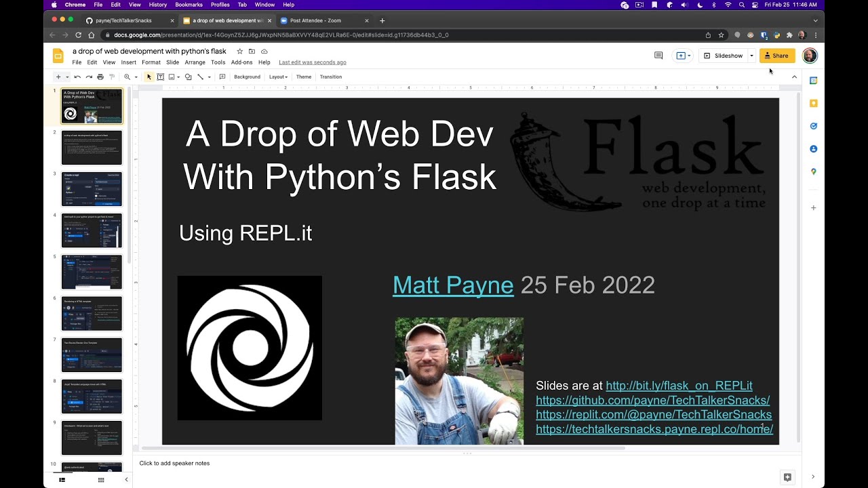The height and width of the screenshot is (488, 868).
Task: Switch to grid view icon
Action: (101, 480)
